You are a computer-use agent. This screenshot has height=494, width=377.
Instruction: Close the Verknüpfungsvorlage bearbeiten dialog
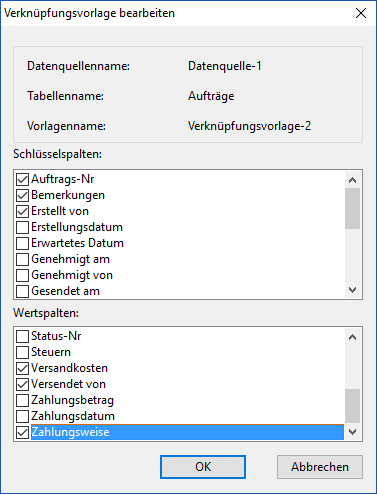pos(361,13)
